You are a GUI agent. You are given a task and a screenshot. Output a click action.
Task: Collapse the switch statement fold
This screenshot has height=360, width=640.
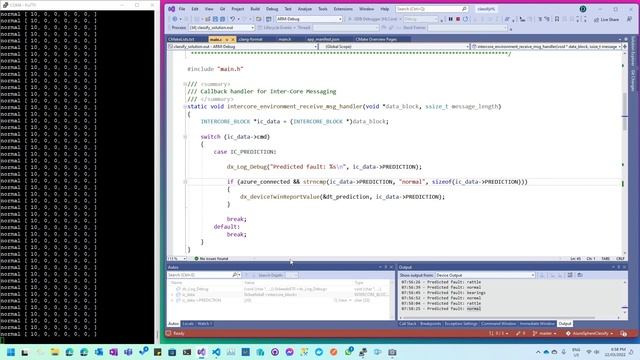click(x=185, y=137)
